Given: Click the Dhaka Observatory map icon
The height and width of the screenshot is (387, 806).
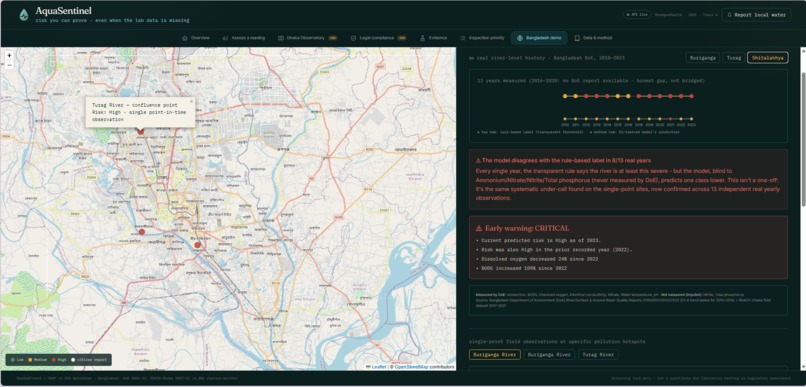Looking at the screenshot, I should [281, 38].
